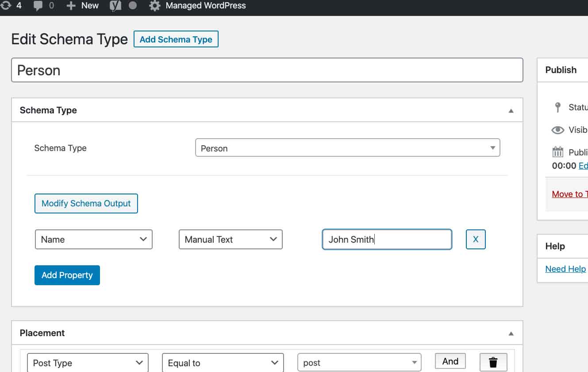Viewport: 588px width, 372px height.
Task: Click the Visibility eye icon
Action: [557, 130]
